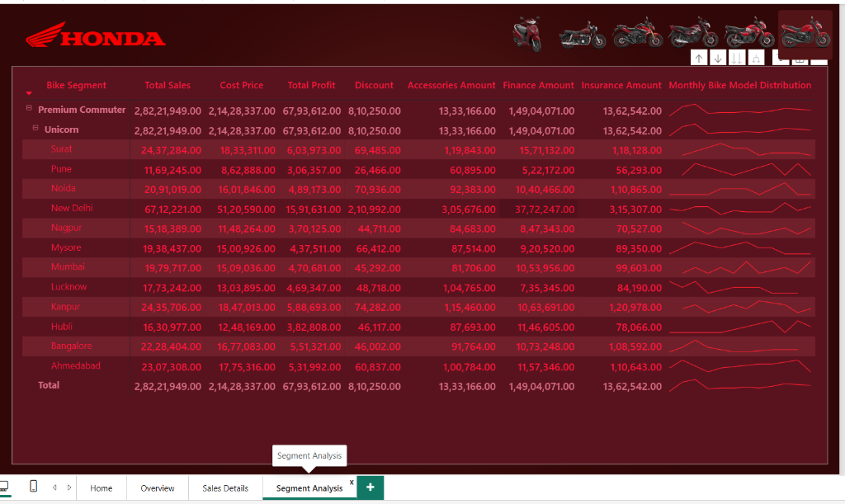Image resolution: width=845 pixels, height=504 pixels.
Task: Select the Ahmedabad row label
Action: tap(75, 366)
